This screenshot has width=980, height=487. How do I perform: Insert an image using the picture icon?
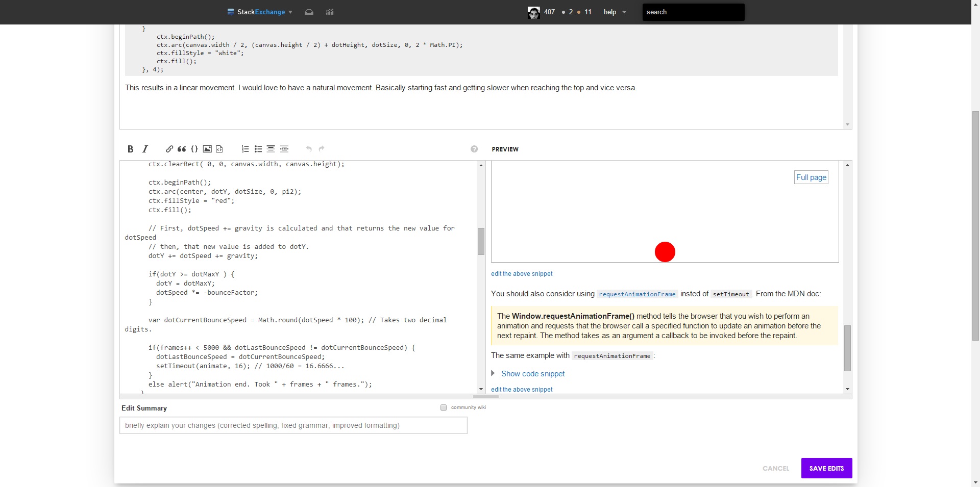click(207, 149)
